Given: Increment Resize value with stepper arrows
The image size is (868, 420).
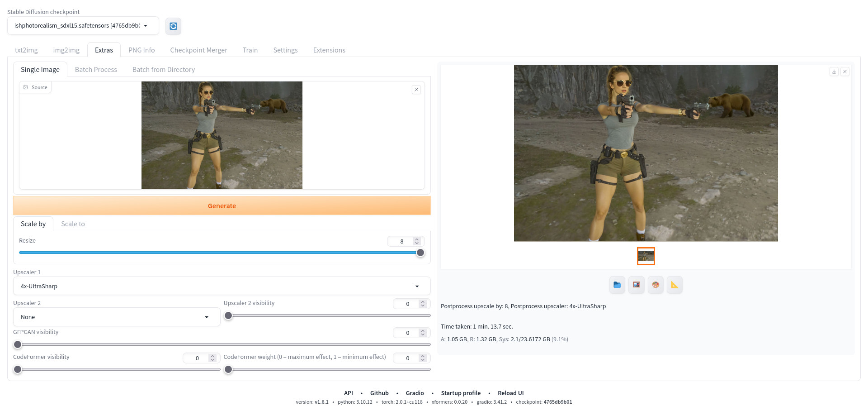Looking at the screenshot, I should tap(417, 239).
